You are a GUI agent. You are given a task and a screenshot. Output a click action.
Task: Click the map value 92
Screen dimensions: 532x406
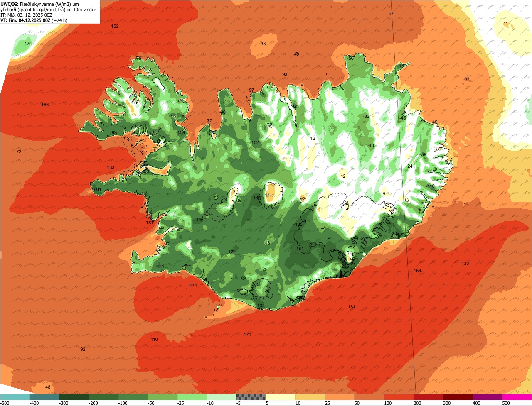coord(83,349)
